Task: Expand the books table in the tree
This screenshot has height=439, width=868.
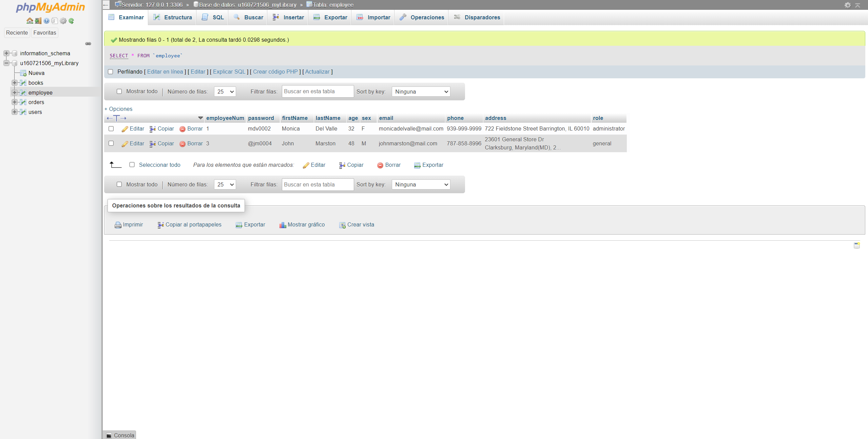Action: coord(14,82)
